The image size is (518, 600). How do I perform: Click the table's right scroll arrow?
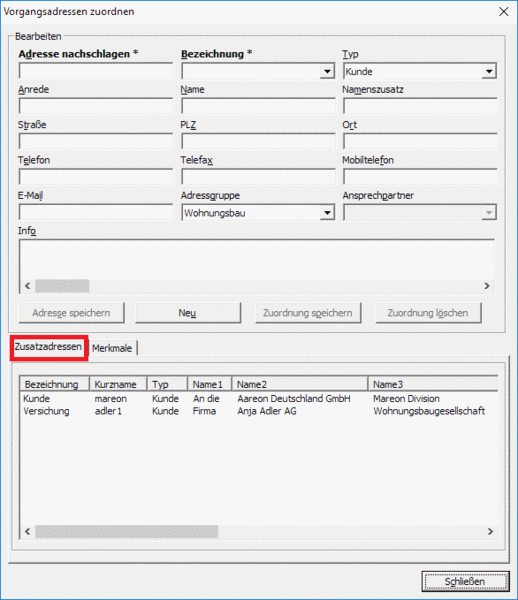pos(490,532)
